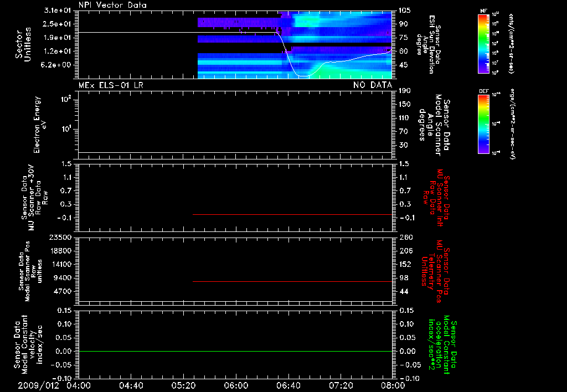Click the MU Scanner +30V Raw Data label
567x392 pixels.
(35, 198)
